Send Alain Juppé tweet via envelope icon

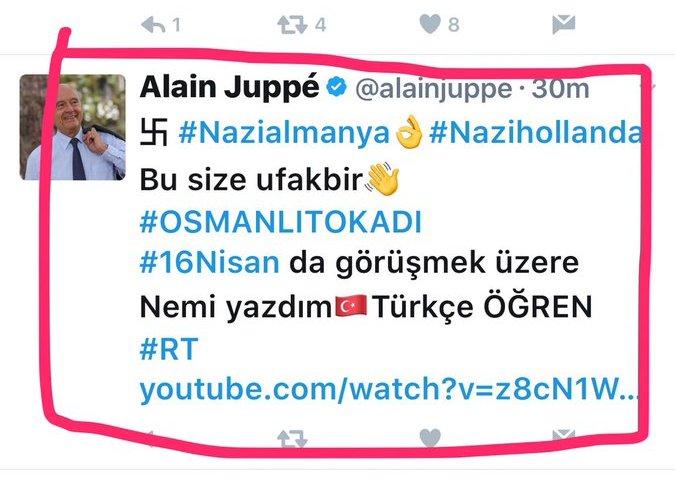[564, 436]
